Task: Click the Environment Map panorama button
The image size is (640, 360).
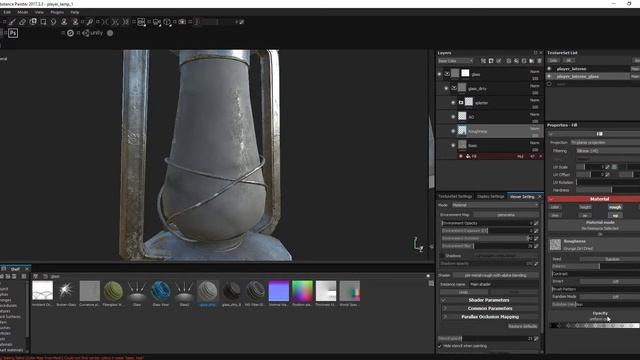Action: tap(506, 215)
